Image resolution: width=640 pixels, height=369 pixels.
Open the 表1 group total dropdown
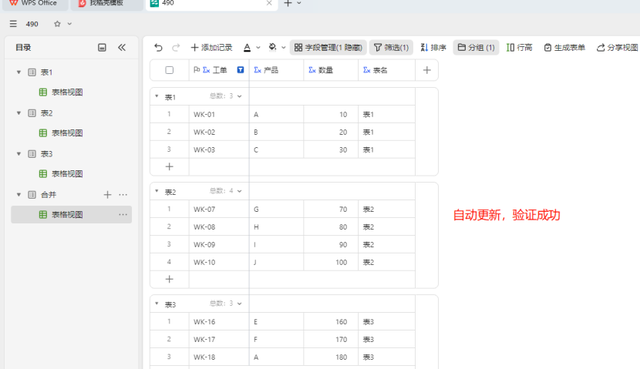click(240, 96)
